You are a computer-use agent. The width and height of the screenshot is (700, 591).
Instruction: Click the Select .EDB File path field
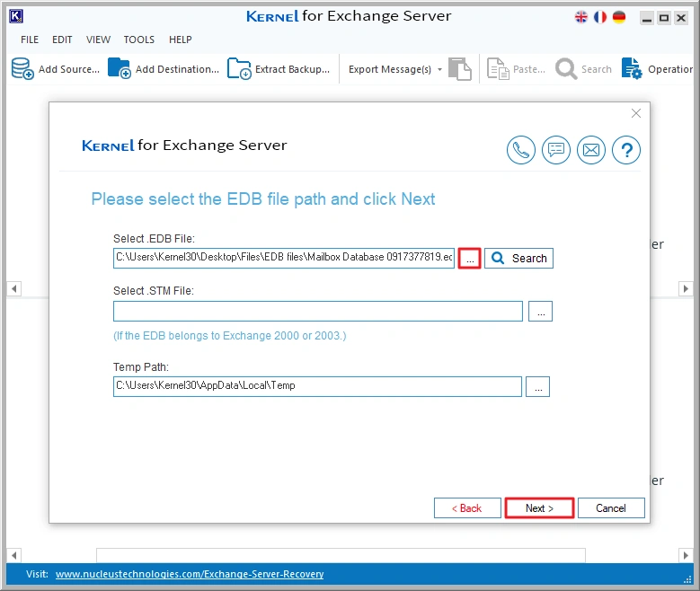click(x=284, y=258)
